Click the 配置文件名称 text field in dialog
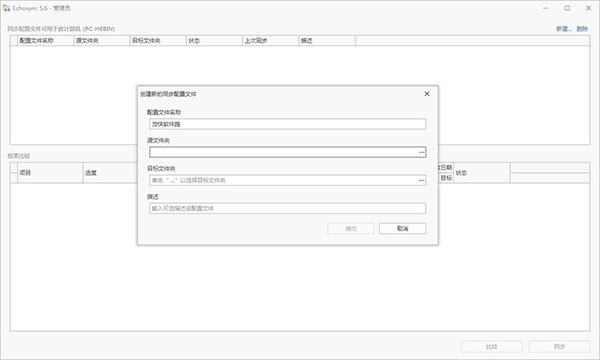 point(287,124)
